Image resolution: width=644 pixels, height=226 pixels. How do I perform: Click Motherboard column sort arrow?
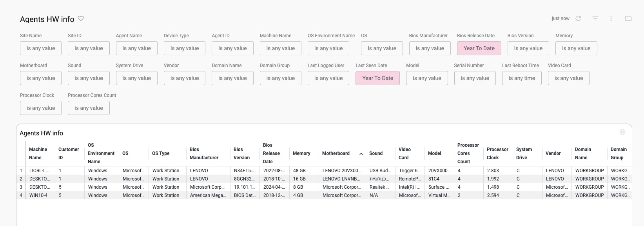click(361, 154)
